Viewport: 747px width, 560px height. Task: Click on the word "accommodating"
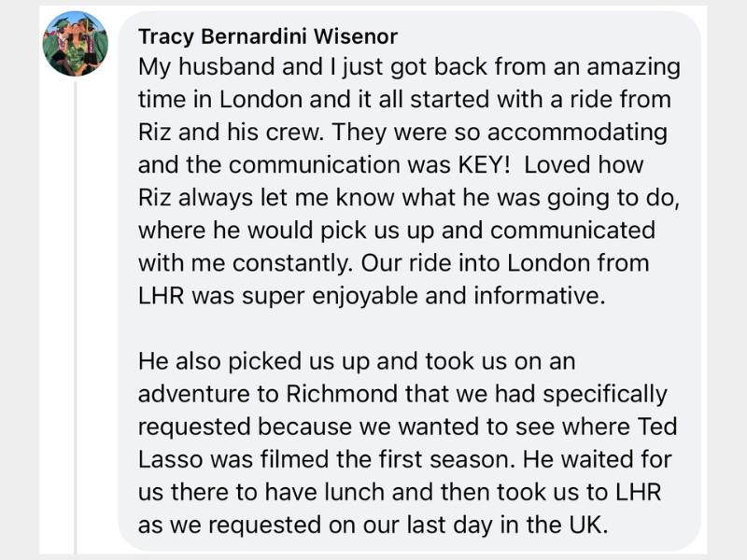(x=577, y=133)
